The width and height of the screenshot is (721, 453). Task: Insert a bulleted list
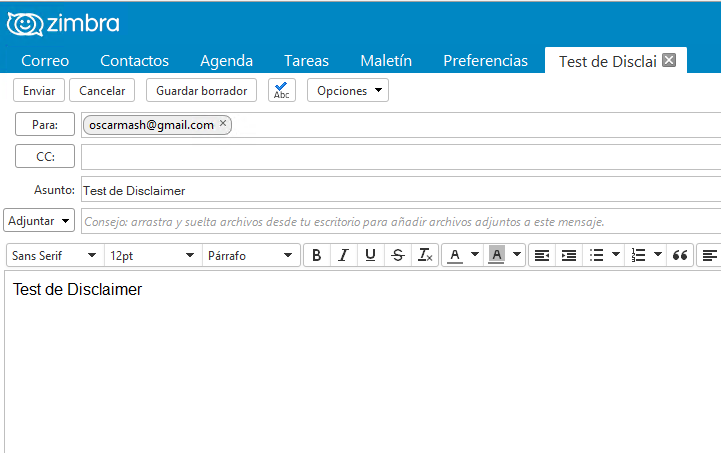pyautogui.click(x=596, y=255)
